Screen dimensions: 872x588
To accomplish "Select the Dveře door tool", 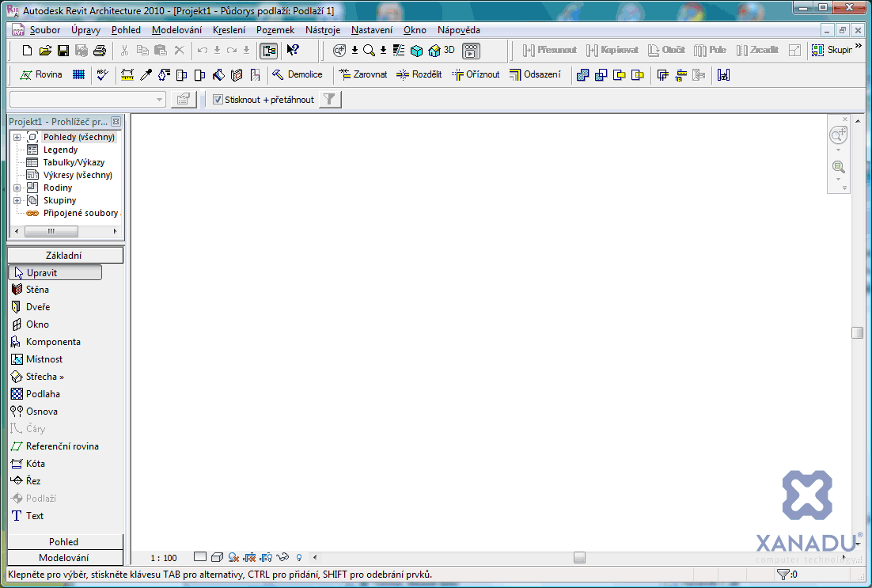I will (31, 307).
